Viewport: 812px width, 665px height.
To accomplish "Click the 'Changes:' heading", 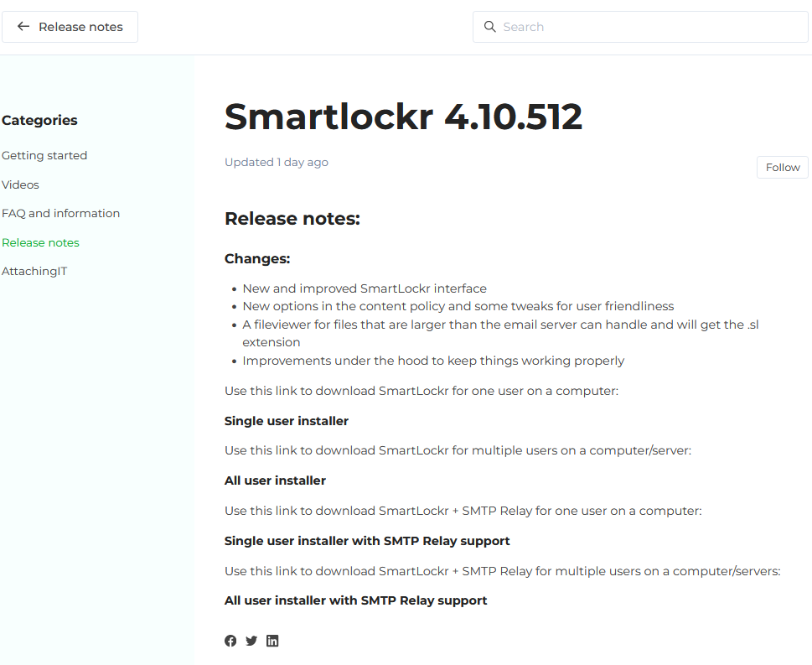I will (257, 258).
